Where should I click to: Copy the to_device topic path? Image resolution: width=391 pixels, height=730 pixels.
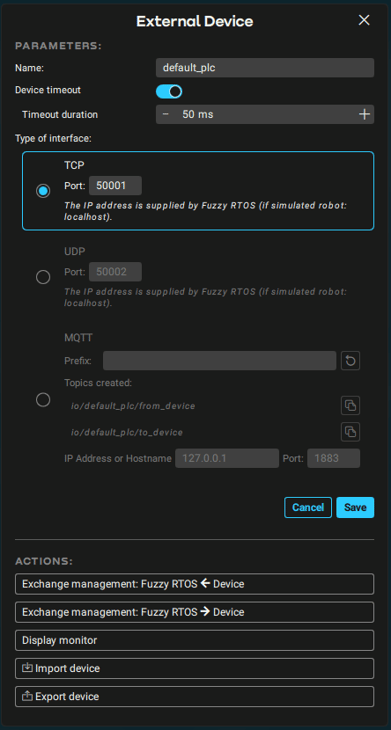[351, 432]
